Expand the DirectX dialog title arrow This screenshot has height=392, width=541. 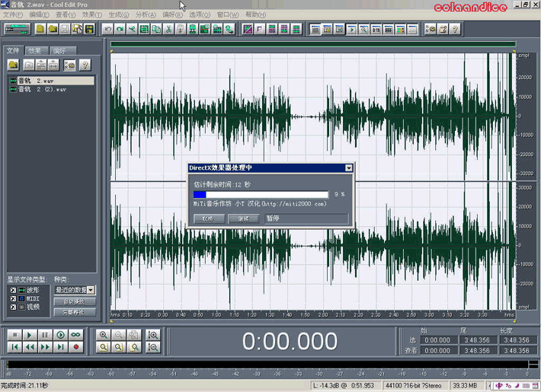348,167
